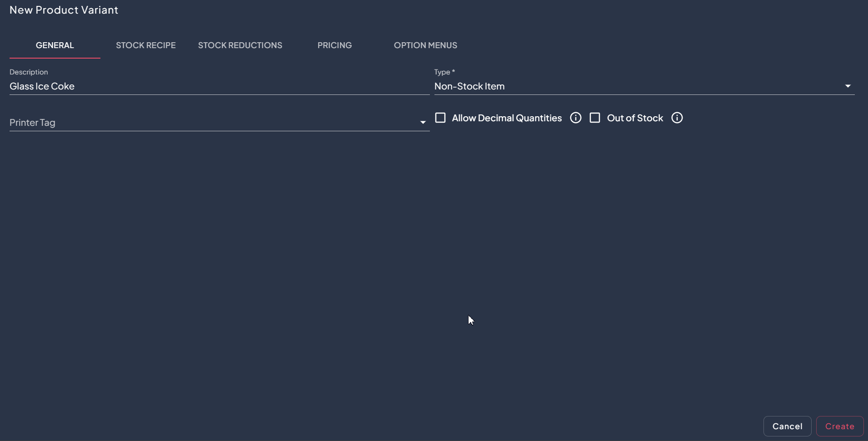Tick the Out of Stock checkbox
The image size is (868, 441).
coord(595,118)
